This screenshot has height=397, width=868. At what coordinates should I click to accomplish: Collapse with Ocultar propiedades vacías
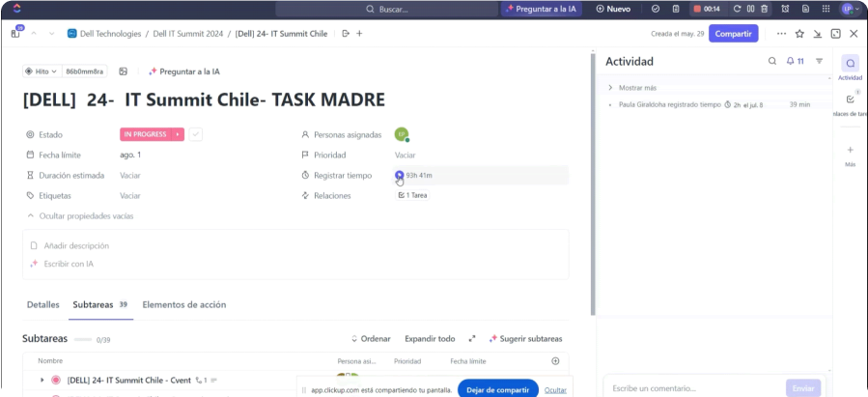[80, 216]
